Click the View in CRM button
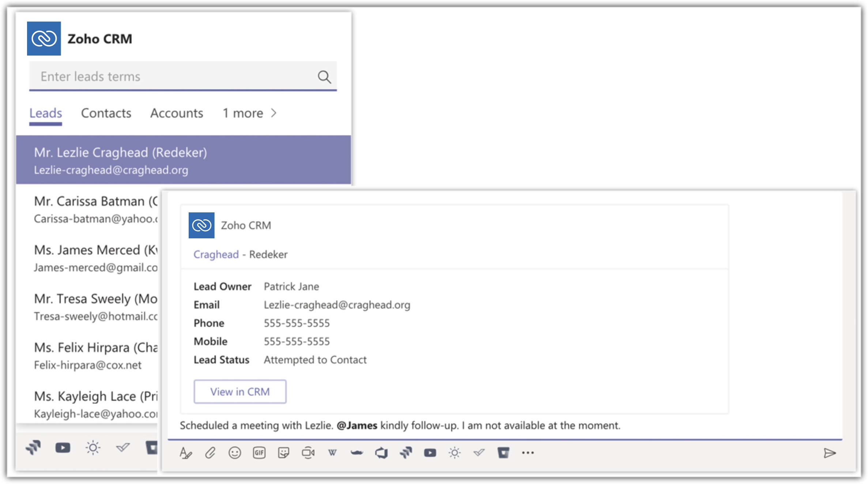868x484 pixels. coord(240,392)
